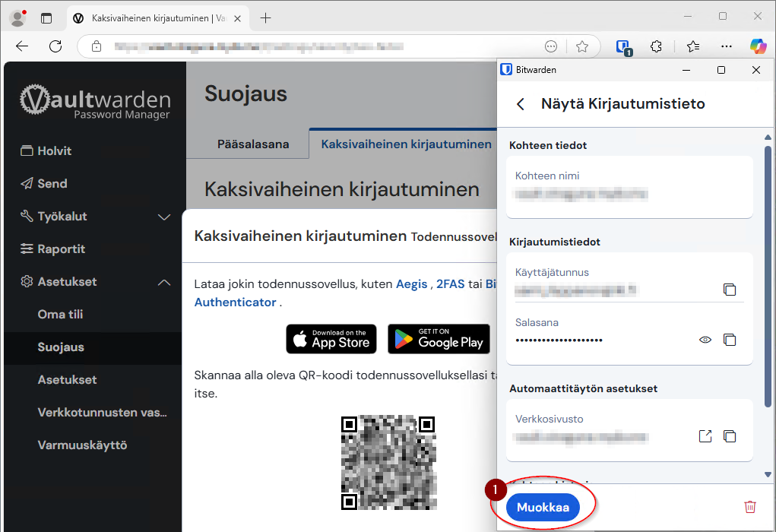The height and width of the screenshot is (532, 776).
Task: Click the Suojaus page heading
Action: pos(246,93)
